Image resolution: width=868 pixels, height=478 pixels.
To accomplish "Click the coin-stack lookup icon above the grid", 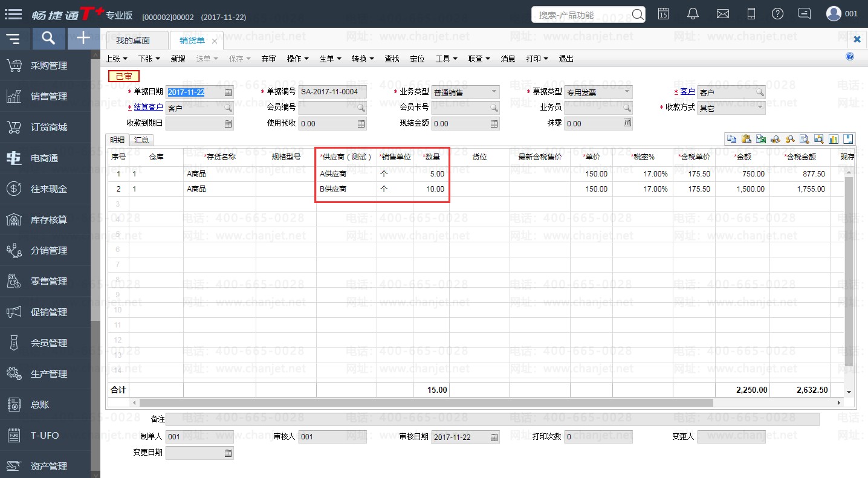I will pos(775,139).
